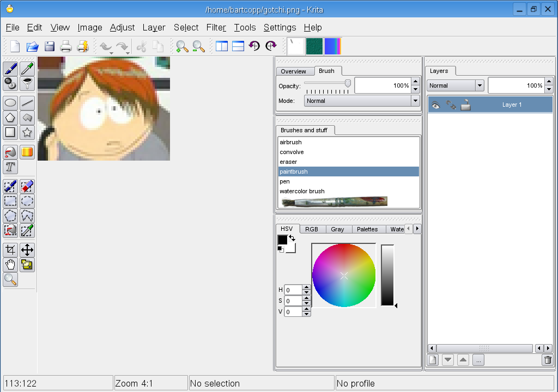Image resolution: width=558 pixels, height=392 pixels.
Task: Click the layers panel horizontal scrollbar
Action: pyautogui.click(x=484, y=348)
